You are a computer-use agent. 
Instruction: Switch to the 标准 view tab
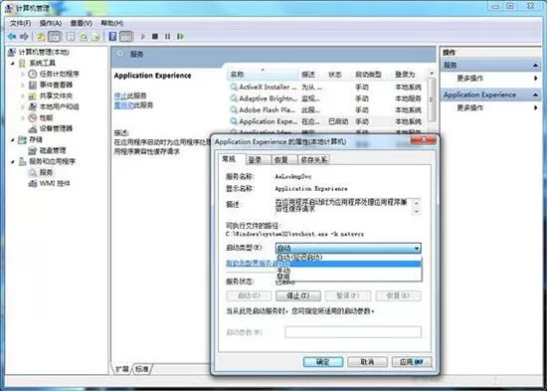point(142,369)
